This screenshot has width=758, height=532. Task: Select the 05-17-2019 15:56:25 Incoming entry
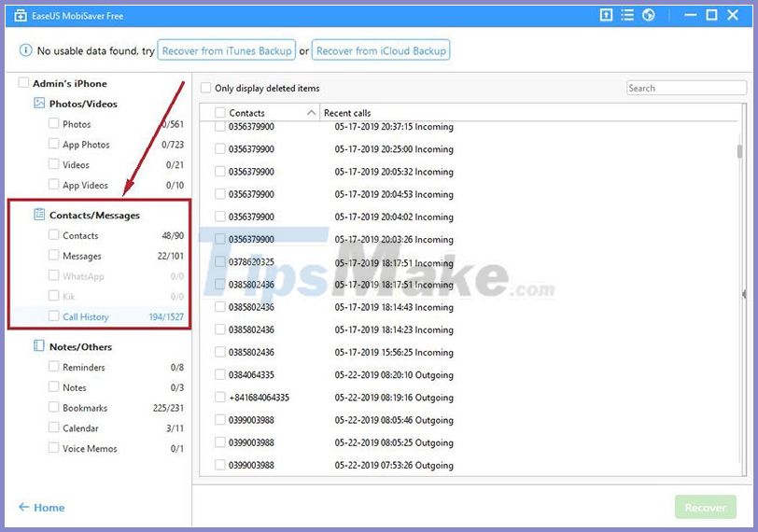pyautogui.click(x=394, y=352)
